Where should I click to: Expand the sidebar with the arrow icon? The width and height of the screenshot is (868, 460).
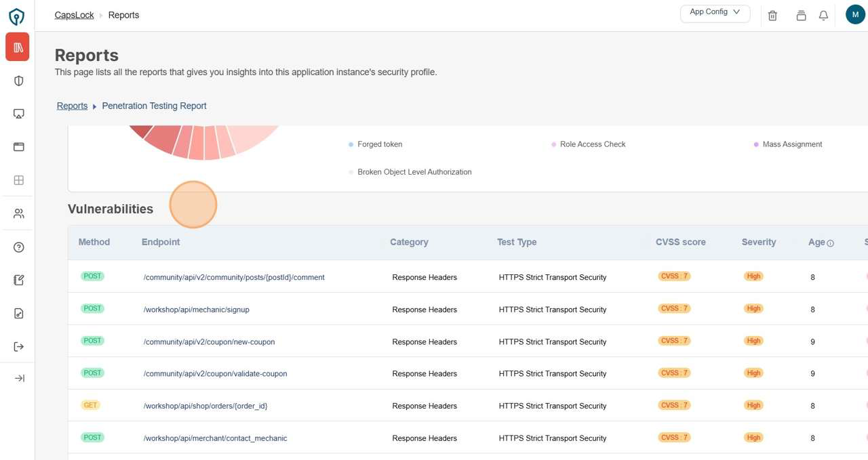coord(19,379)
